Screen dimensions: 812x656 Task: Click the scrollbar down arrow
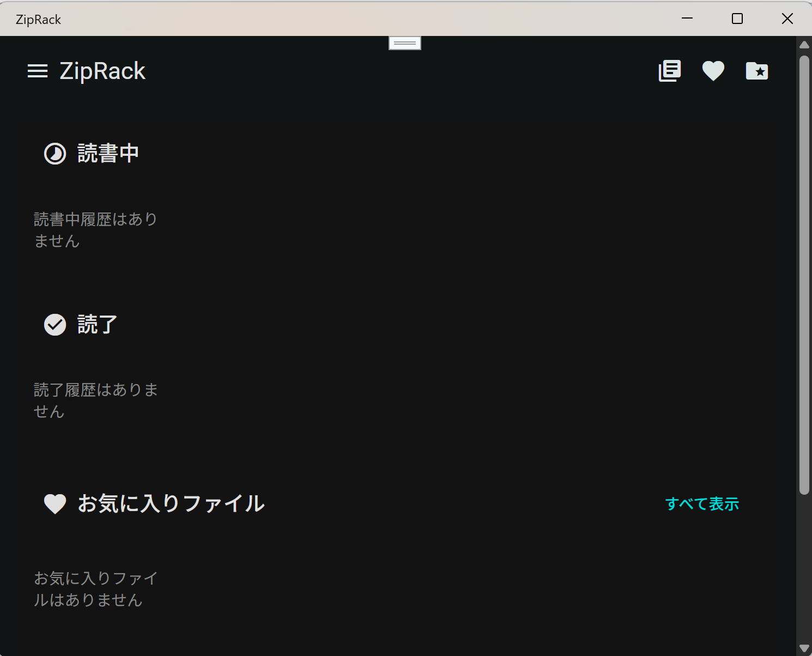tap(804, 648)
